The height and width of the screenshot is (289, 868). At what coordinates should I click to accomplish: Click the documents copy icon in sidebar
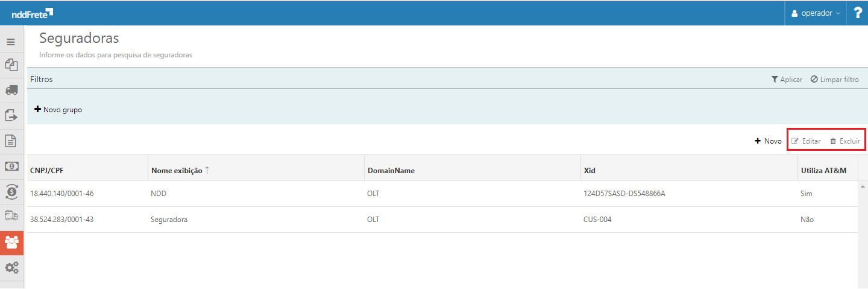pos(11,64)
